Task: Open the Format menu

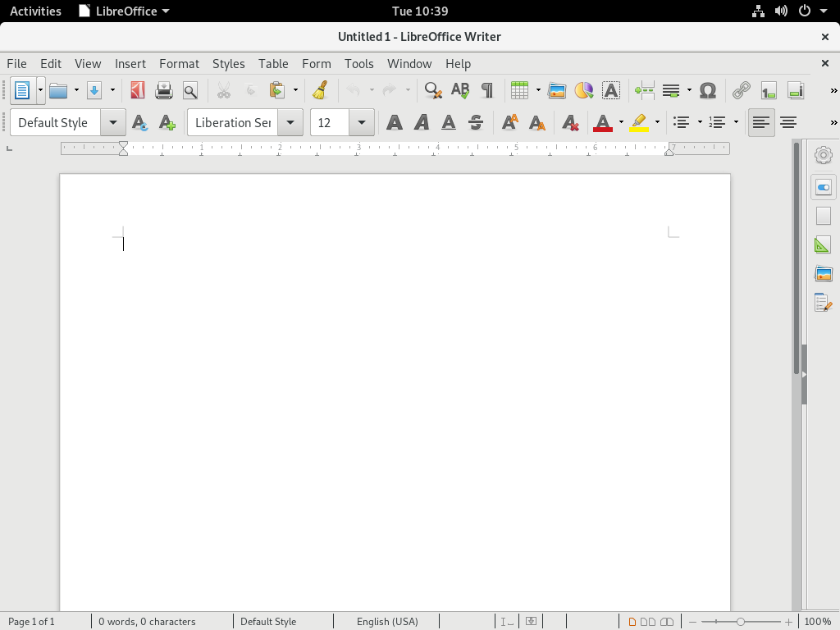Action: coord(179,64)
